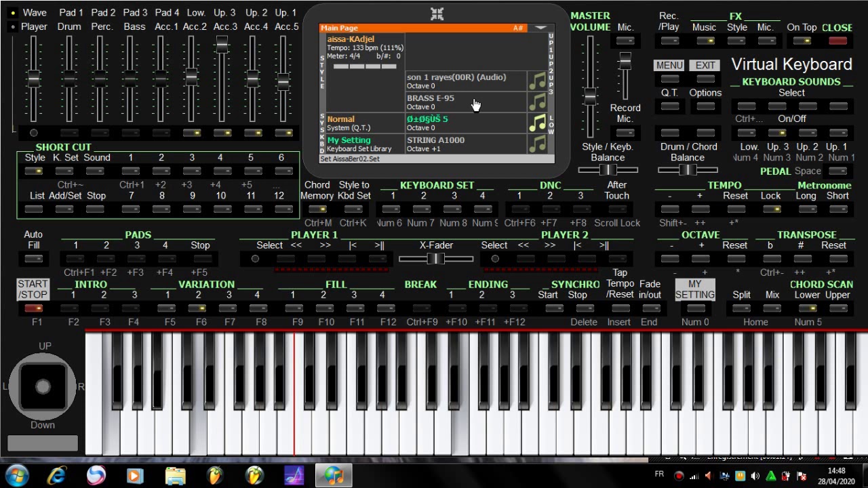Click the collapse arrows icon above the display
The image size is (868, 488).
[437, 14]
